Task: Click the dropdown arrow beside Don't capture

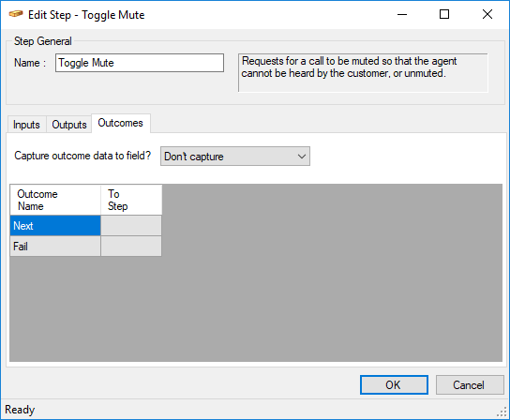Action: click(x=302, y=157)
